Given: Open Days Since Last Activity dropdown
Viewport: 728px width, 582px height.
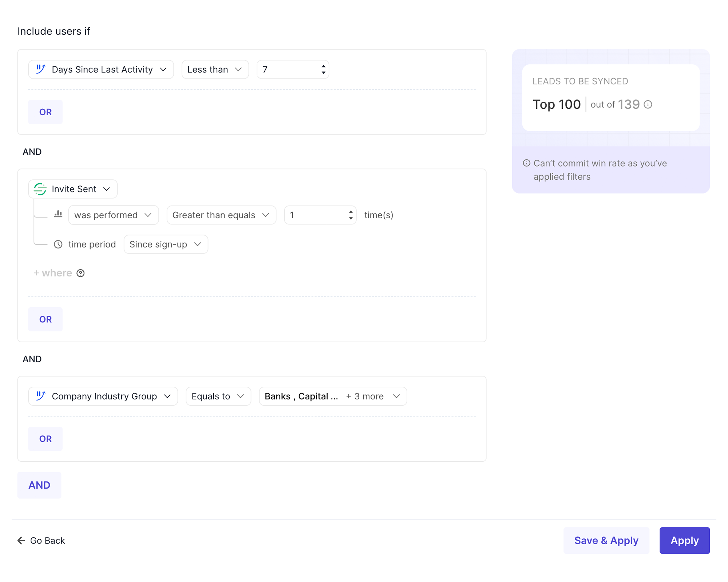Looking at the screenshot, I should click(101, 69).
